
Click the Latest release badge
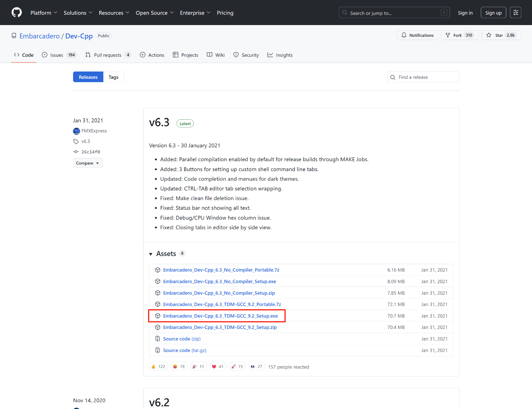[185, 123]
